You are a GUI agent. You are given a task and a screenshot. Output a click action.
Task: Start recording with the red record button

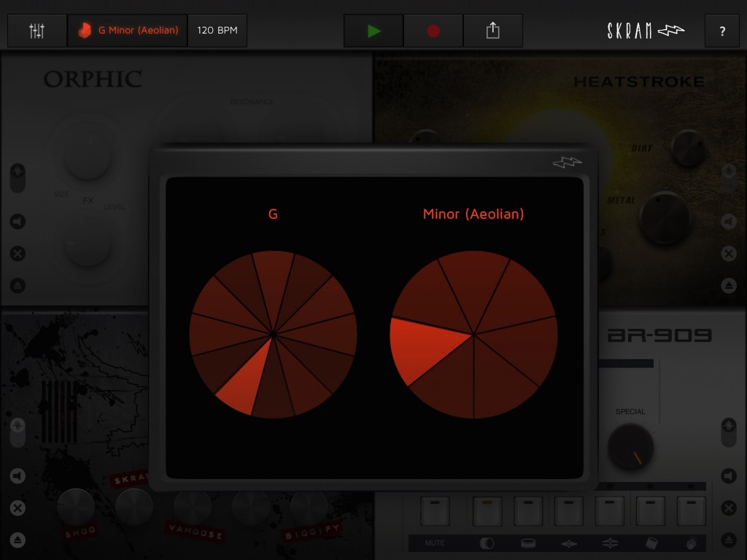[x=433, y=31]
